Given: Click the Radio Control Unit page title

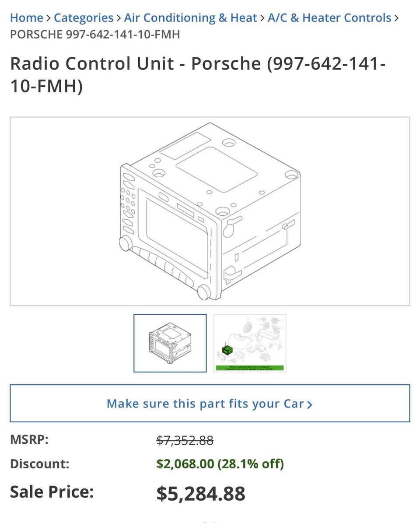Looking at the screenshot, I should [x=198, y=74].
